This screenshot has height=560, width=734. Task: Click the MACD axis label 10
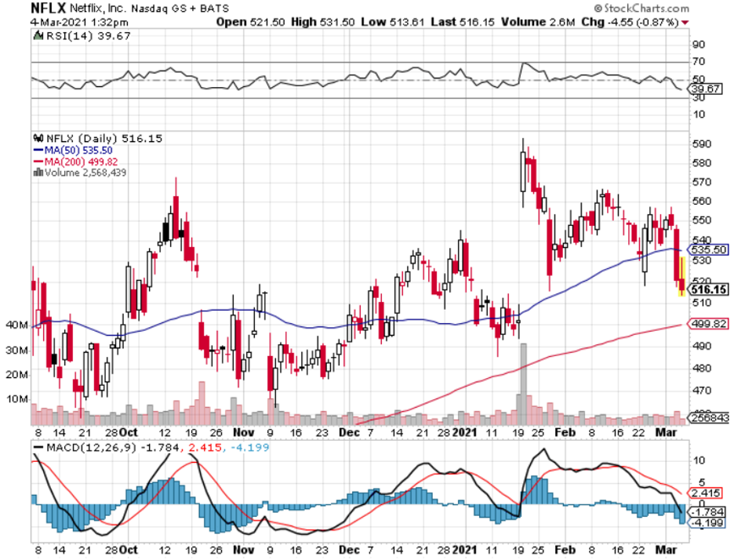[x=699, y=460]
